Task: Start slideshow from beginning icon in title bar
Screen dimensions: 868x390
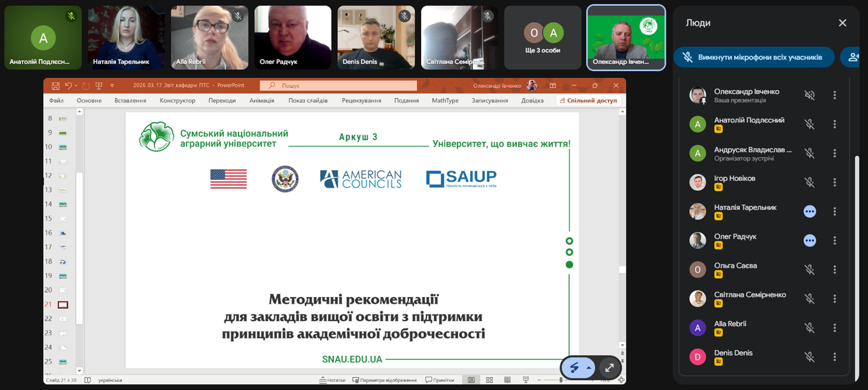Action: pos(99,86)
